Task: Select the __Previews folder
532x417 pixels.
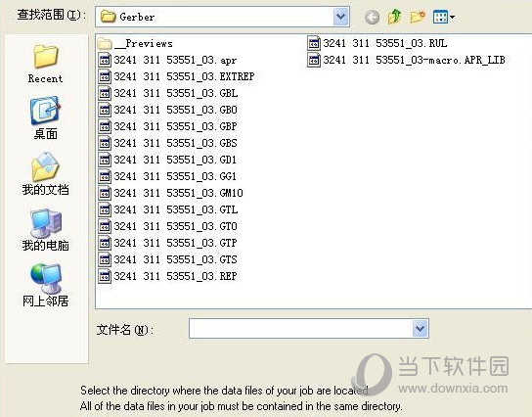Action: 135,43
